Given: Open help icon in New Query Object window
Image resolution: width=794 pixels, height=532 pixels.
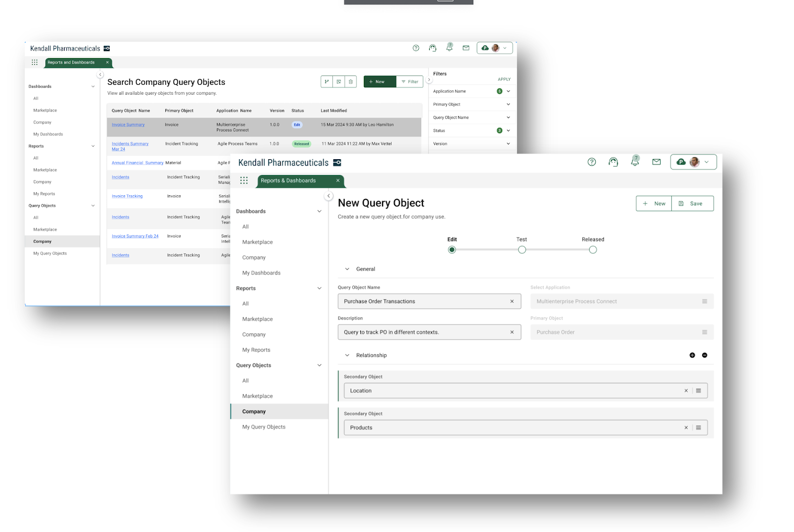Looking at the screenshot, I should coord(592,162).
